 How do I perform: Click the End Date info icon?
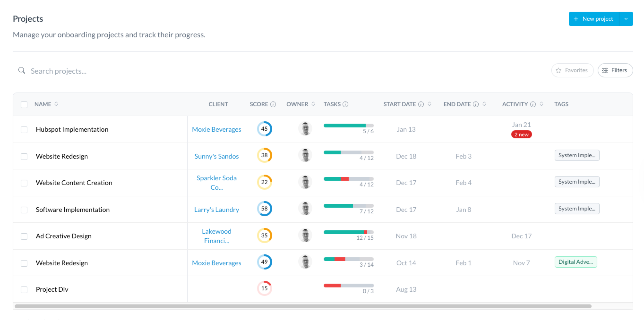coord(476,104)
